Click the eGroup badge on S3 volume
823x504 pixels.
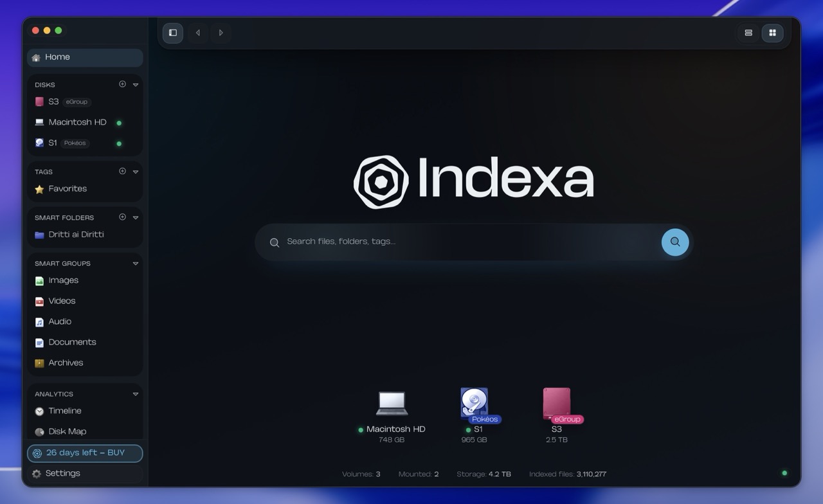coord(567,419)
